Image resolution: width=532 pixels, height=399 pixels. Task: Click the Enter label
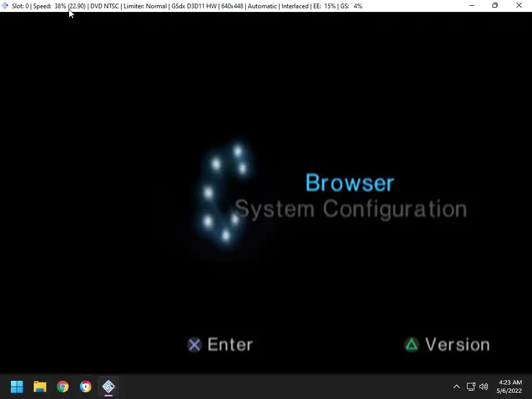(230, 345)
